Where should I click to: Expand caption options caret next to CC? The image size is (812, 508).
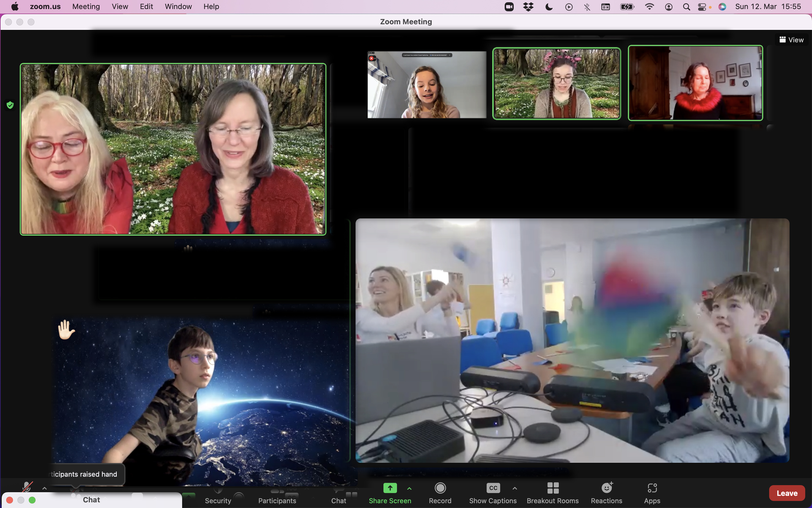click(515, 488)
